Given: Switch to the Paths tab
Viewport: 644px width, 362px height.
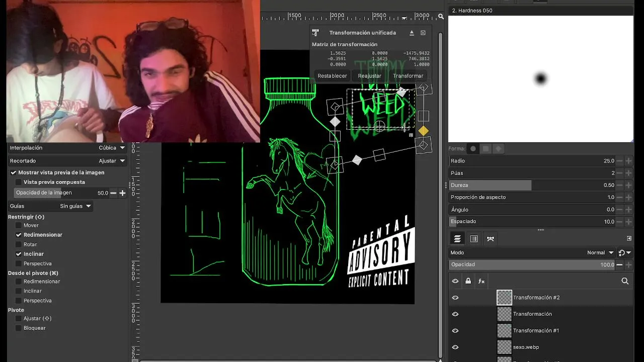Looking at the screenshot, I should [x=491, y=239].
